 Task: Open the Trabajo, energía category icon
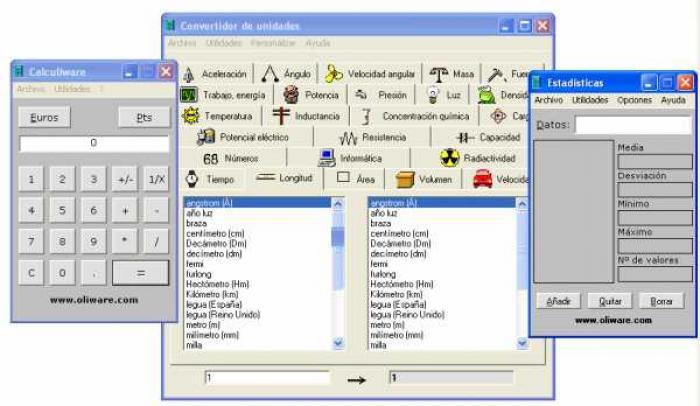pos(189,95)
